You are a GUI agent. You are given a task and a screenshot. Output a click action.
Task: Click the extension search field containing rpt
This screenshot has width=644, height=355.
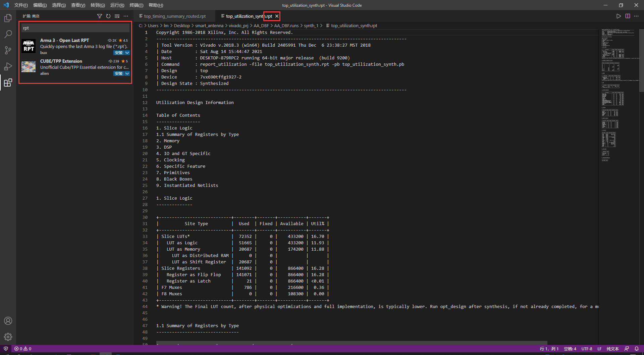pyautogui.click(x=75, y=28)
